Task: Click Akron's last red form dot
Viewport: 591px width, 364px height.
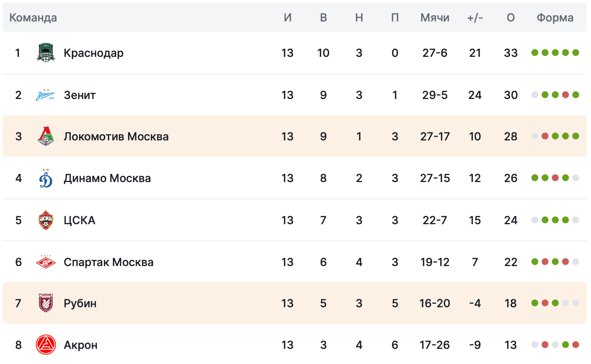Action: pos(576,345)
